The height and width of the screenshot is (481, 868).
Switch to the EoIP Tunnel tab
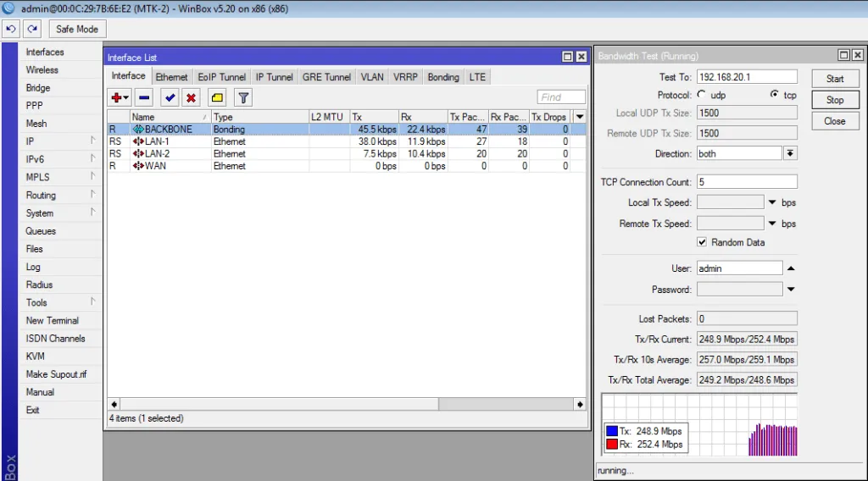[221, 77]
